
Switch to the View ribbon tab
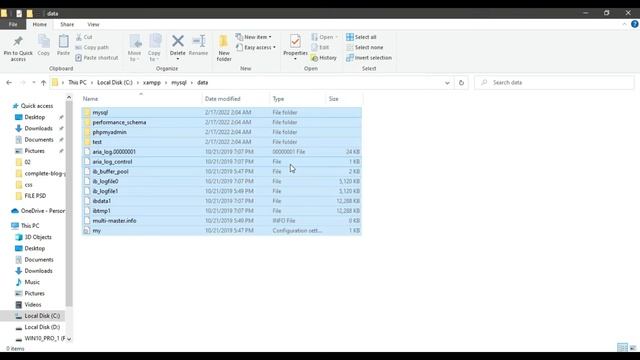coord(93,24)
